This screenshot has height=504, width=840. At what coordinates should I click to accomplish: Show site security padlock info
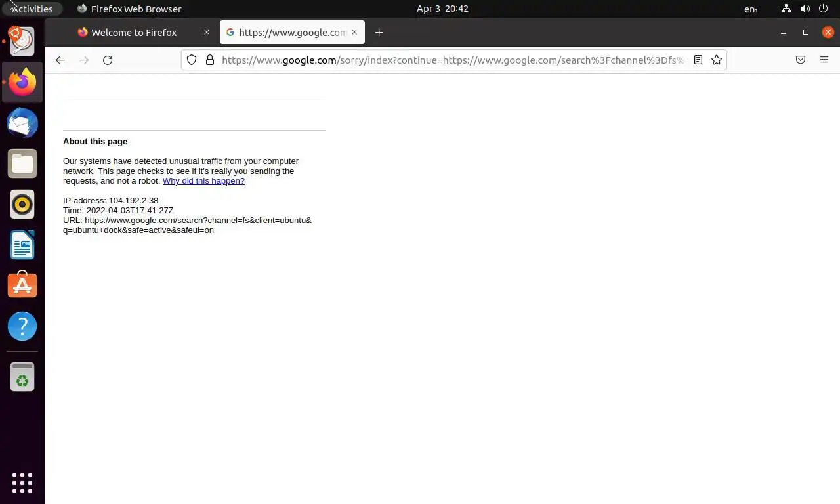(x=210, y=60)
